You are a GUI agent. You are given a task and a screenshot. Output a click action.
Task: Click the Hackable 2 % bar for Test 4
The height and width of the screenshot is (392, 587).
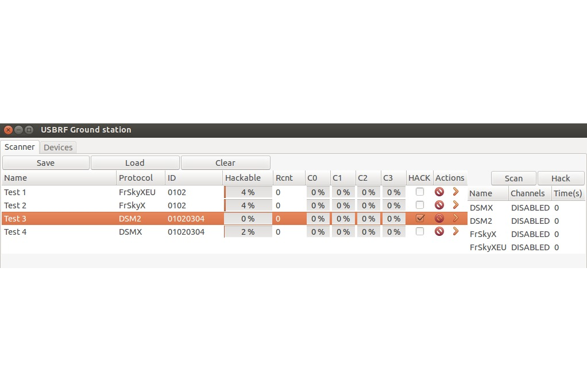248,232
